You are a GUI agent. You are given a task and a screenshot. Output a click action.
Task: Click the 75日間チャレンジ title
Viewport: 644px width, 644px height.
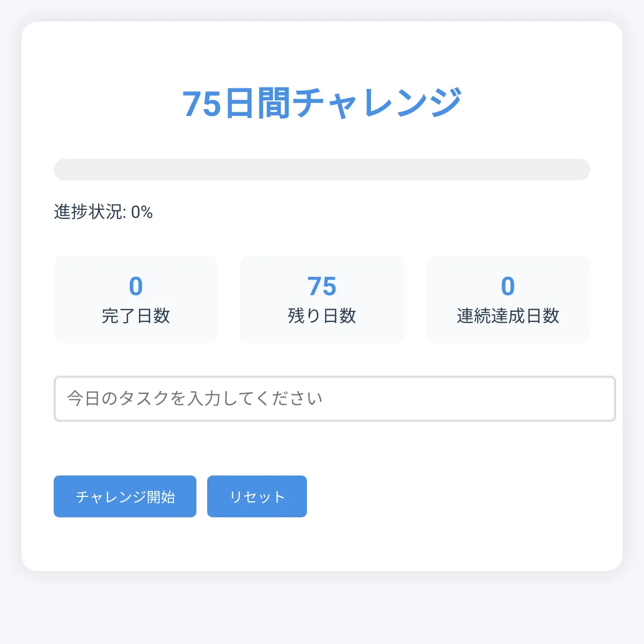(x=322, y=102)
